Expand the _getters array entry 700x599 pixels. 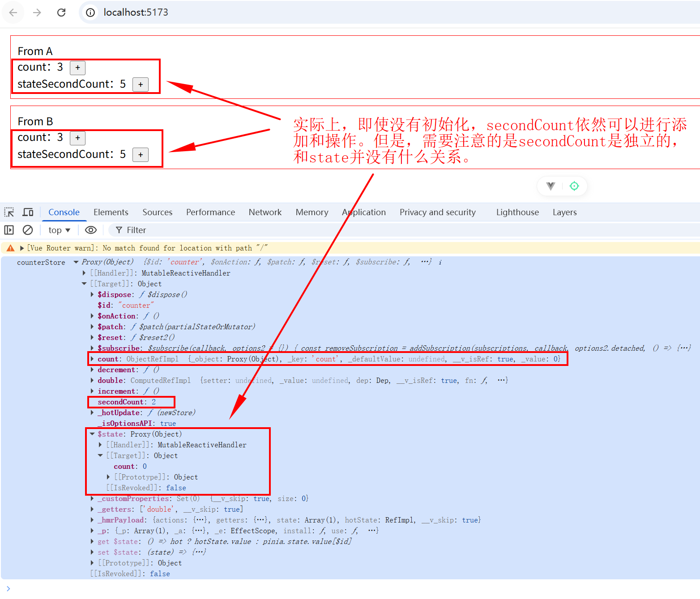coord(92,509)
